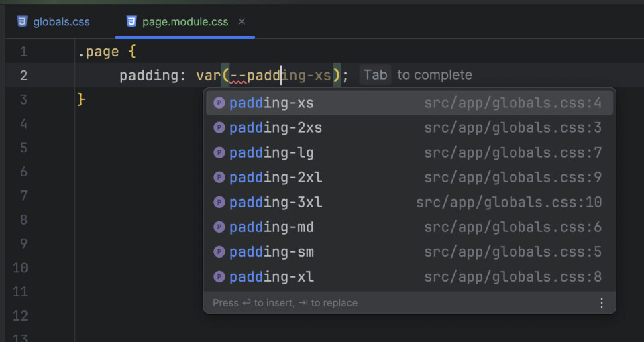
Task: Close the page.module.css tab
Action: [x=241, y=21]
